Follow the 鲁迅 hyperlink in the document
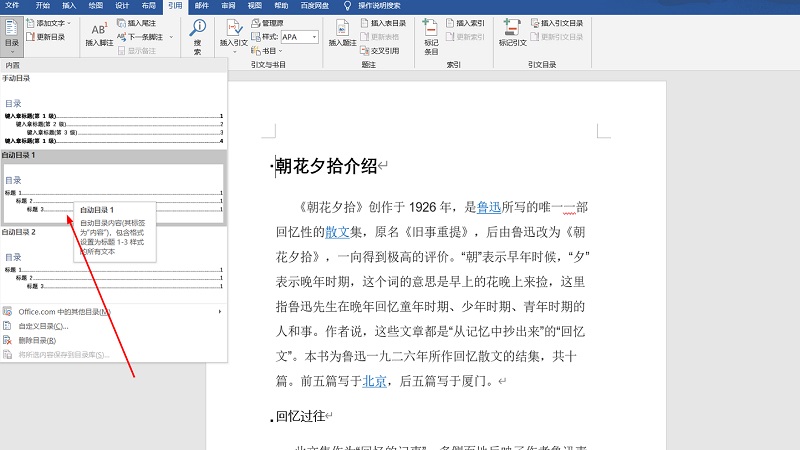Image resolution: width=800 pixels, height=450 pixels. click(x=488, y=208)
